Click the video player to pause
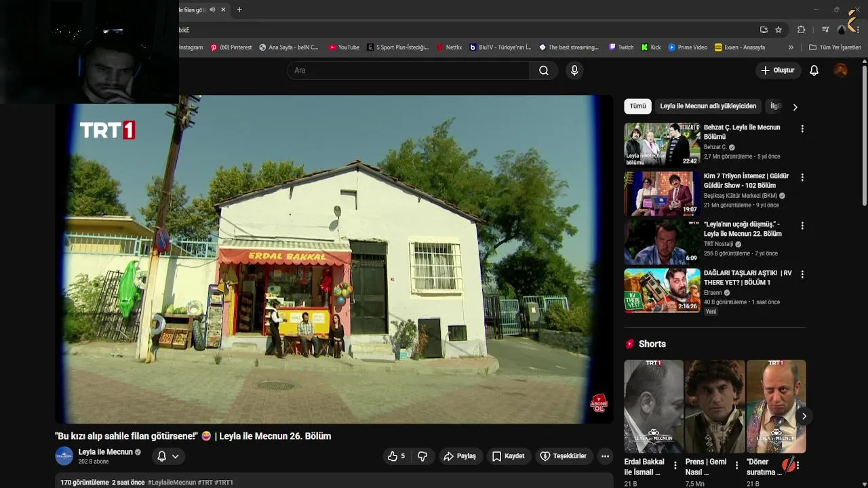 [x=334, y=260]
